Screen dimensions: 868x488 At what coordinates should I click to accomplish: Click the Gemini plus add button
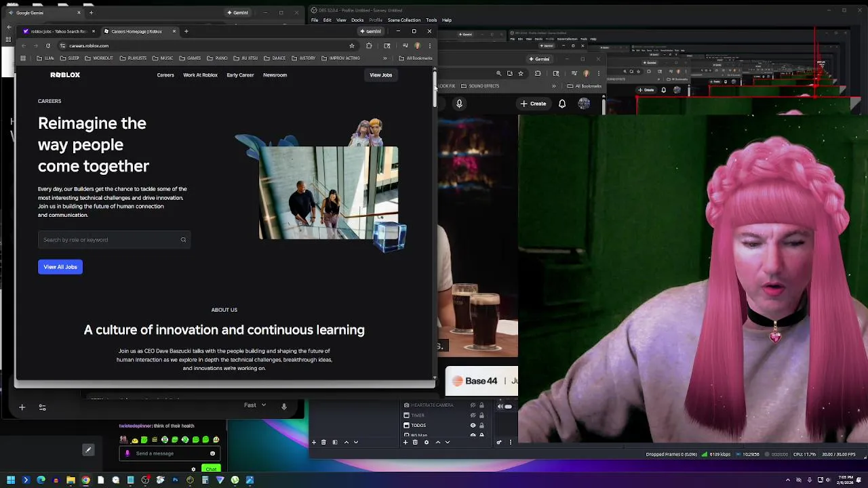coord(22,407)
